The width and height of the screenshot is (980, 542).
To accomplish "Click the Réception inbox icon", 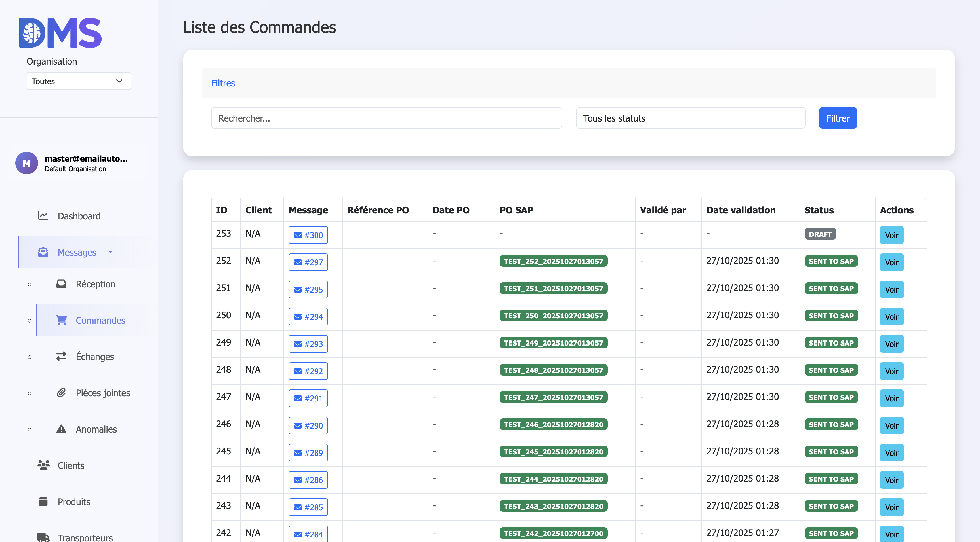I will point(61,284).
